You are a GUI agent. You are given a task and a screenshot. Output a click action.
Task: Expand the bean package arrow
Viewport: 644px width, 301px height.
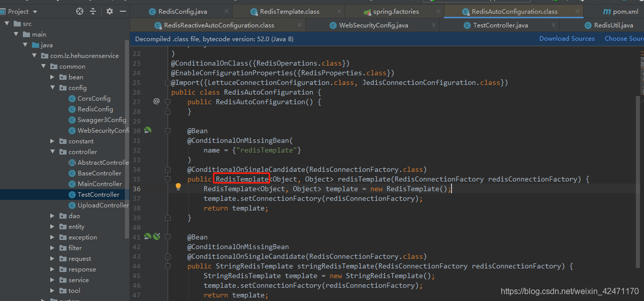(52, 77)
